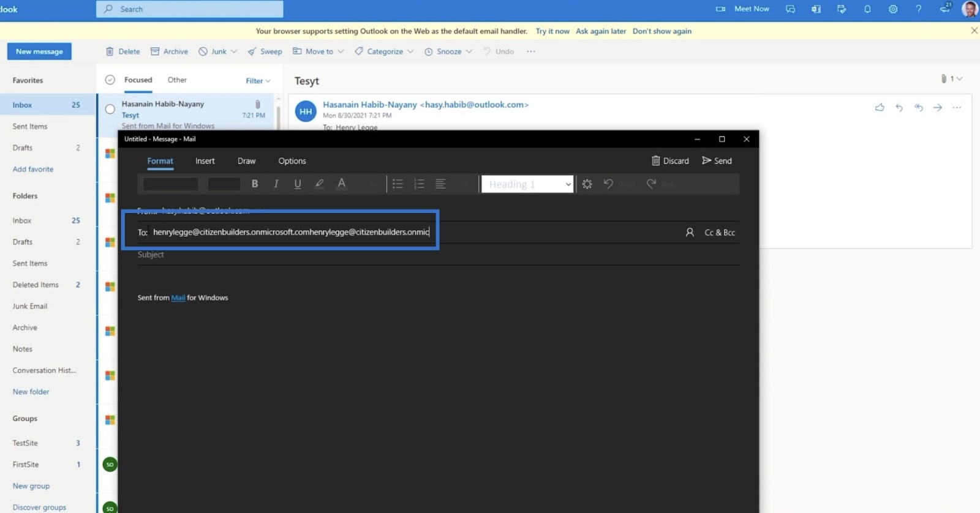The image size is (980, 513).
Task: Toggle Italic formatting in compose toolbar
Action: [x=276, y=184]
